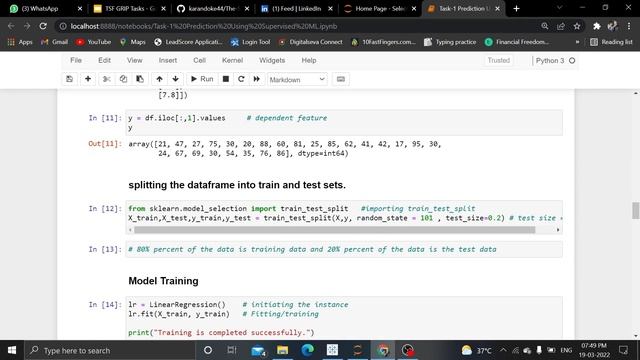The height and width of the screenshot is (360, 640).
Task: Open the Financial Freedom bookmark
Action: [x=517, y=42]
